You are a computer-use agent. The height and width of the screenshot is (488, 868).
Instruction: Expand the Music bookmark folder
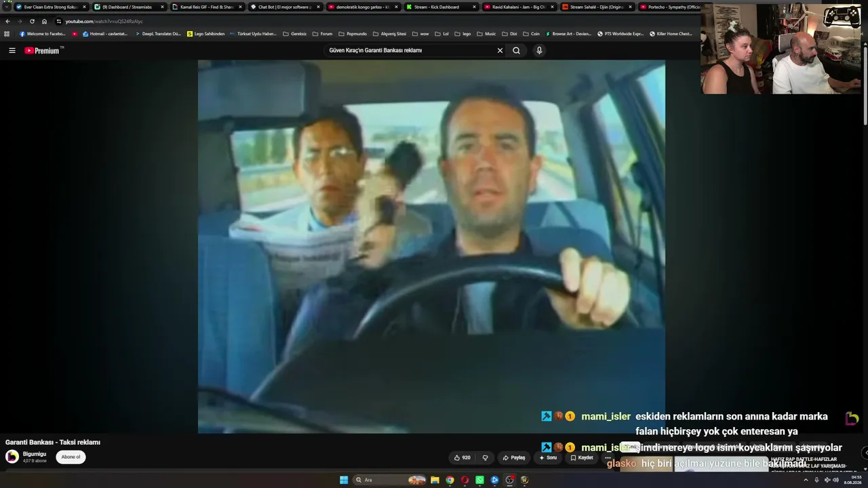pos(486,33)
